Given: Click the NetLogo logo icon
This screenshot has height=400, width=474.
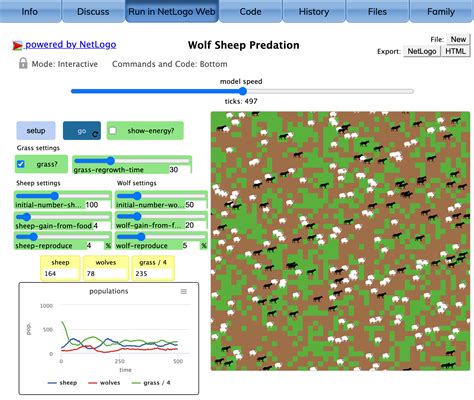Looking at the screenshot, I should point(17,45).
